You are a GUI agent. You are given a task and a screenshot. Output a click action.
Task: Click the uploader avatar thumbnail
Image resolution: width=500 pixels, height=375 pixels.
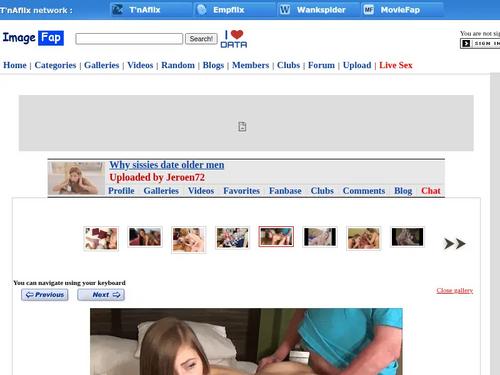(76, 178)
